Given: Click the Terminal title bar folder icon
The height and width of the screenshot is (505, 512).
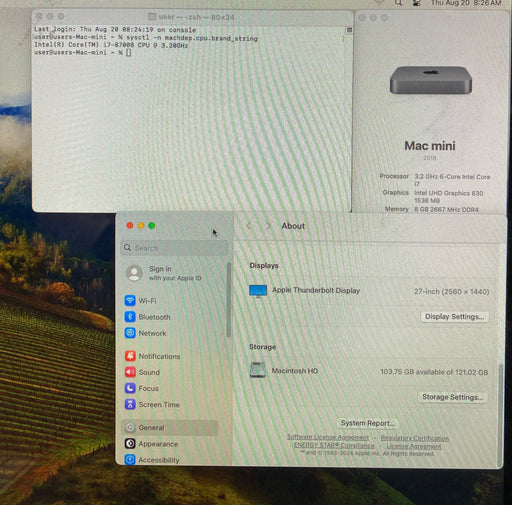Looking at the screenshot, I should (x=152, y=17).
